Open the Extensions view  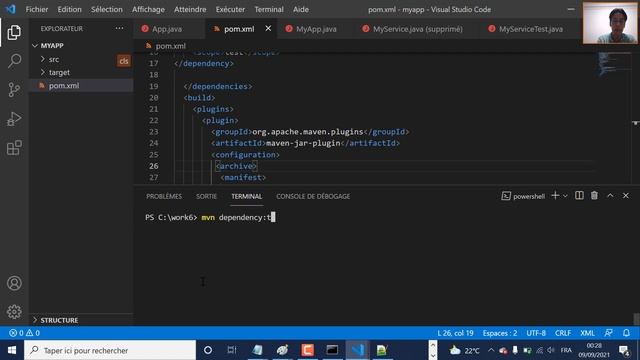point(14,148)
